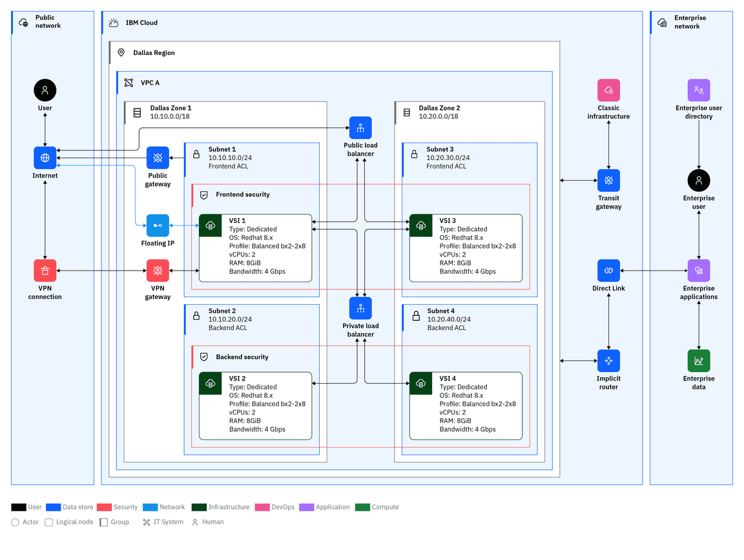Viewport: 744px width, 560px height.
Task: Click the red VPN connection icon
Action: point(45,271)
